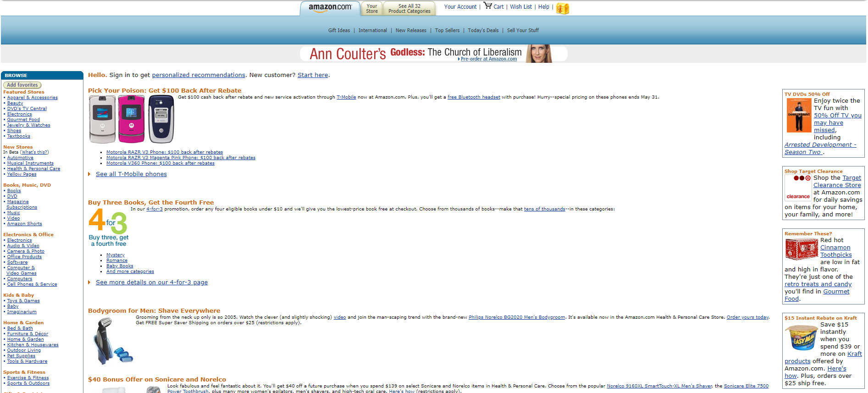Select Gift Ideas in navigation bar

click(x=339, y=30)
